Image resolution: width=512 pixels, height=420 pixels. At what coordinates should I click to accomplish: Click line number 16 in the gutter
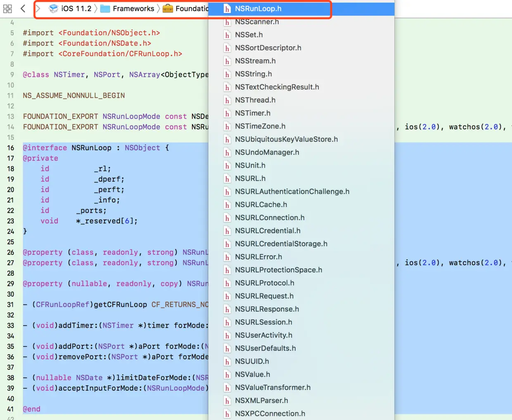tap(10, 148)
